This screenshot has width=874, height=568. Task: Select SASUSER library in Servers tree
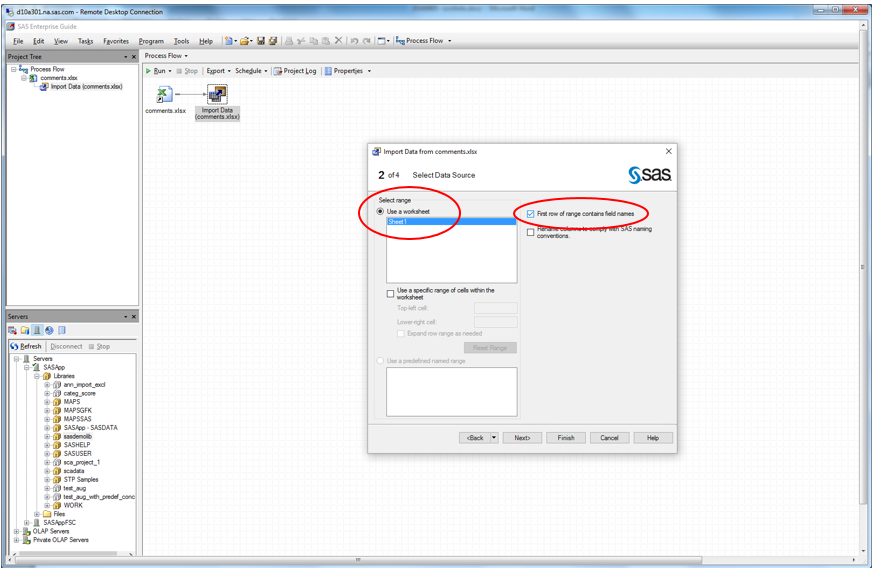click(x=77, y=454)
